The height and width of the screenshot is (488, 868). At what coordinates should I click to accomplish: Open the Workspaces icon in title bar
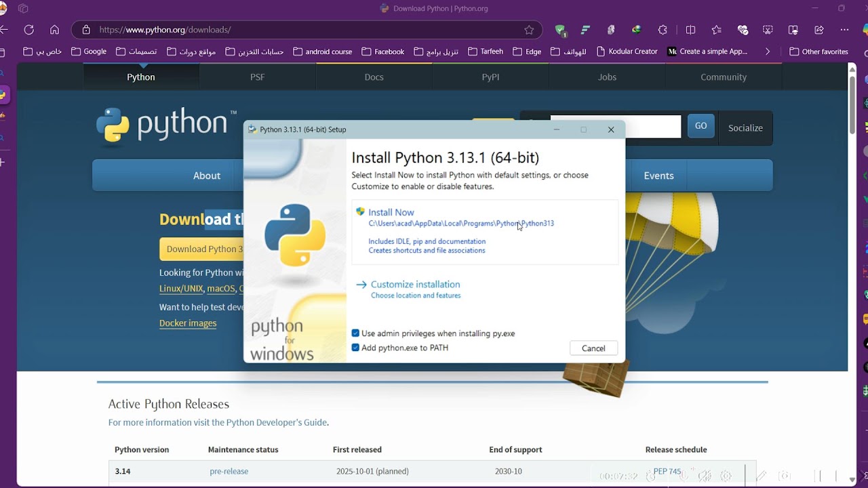click(x=23, y=9)
